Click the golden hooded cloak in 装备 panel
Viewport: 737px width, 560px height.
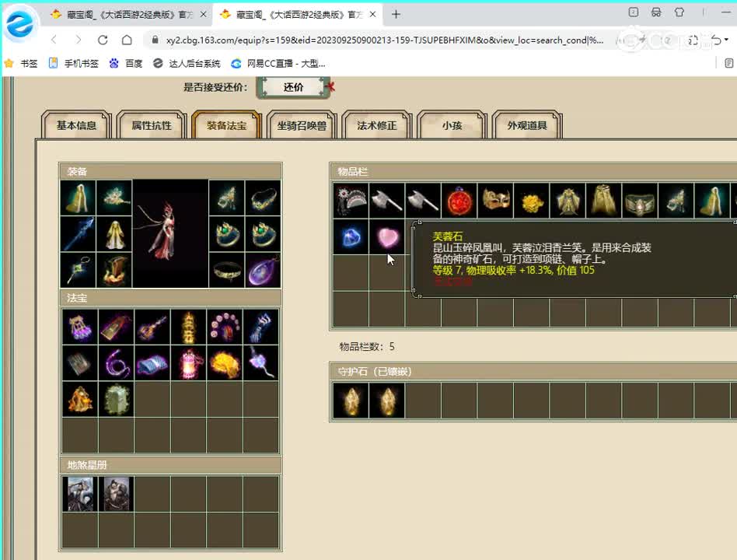pyautogui.click(x=78, y=198)
